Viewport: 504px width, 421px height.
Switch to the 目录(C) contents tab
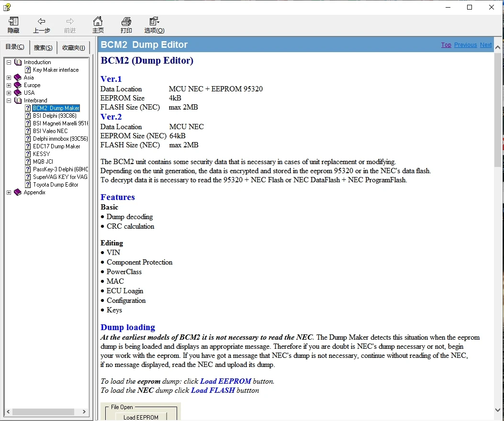coord(15,47)
